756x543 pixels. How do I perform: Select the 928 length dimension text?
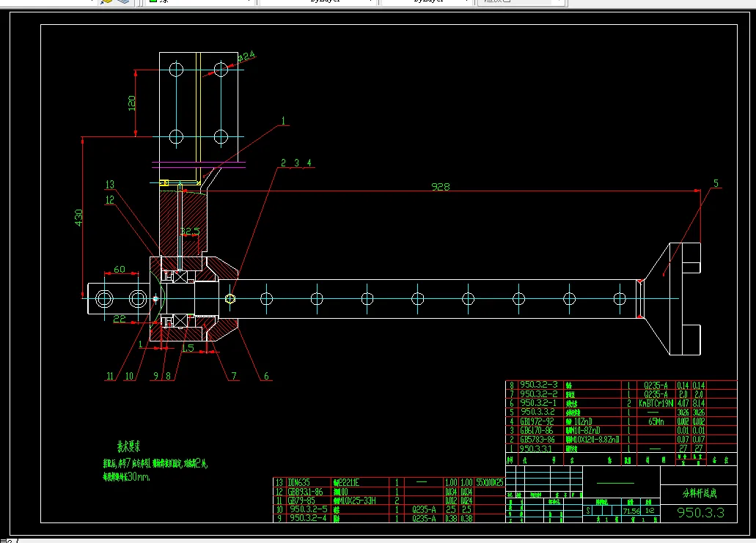pyautogui.click(x=440, y=187)
